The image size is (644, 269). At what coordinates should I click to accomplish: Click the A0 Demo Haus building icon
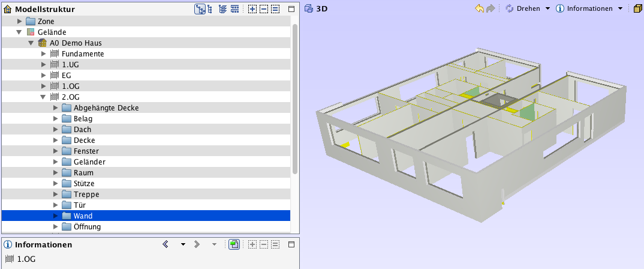tap(42, 43)
